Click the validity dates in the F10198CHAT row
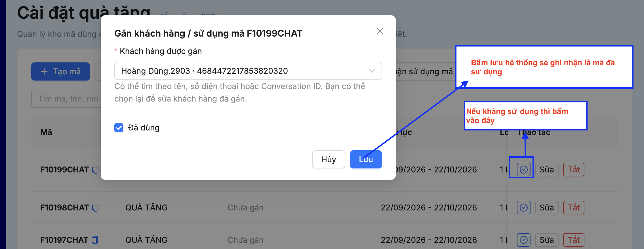The width and height of the screenshot is (644, 249). pyautogui.click(x=429, y=208)
